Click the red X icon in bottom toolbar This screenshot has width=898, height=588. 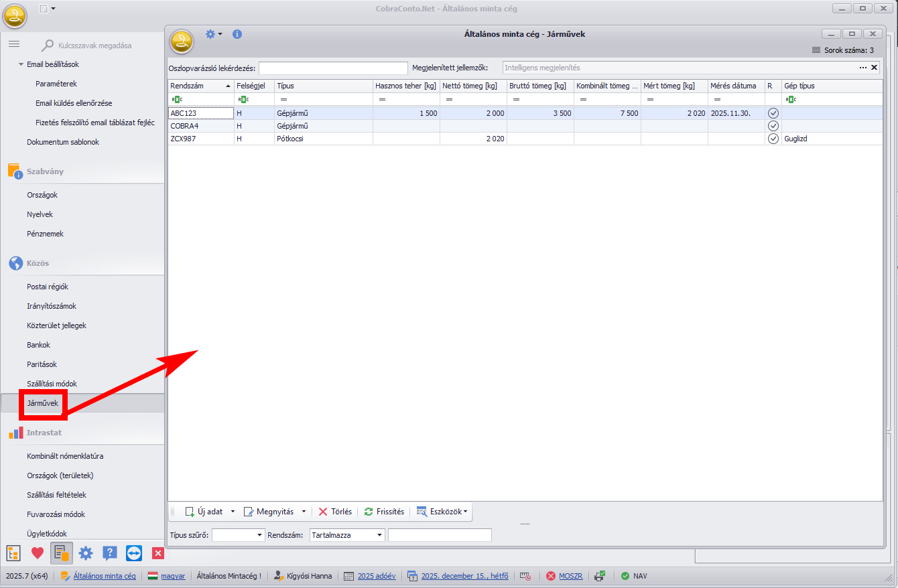pos(158,553)
